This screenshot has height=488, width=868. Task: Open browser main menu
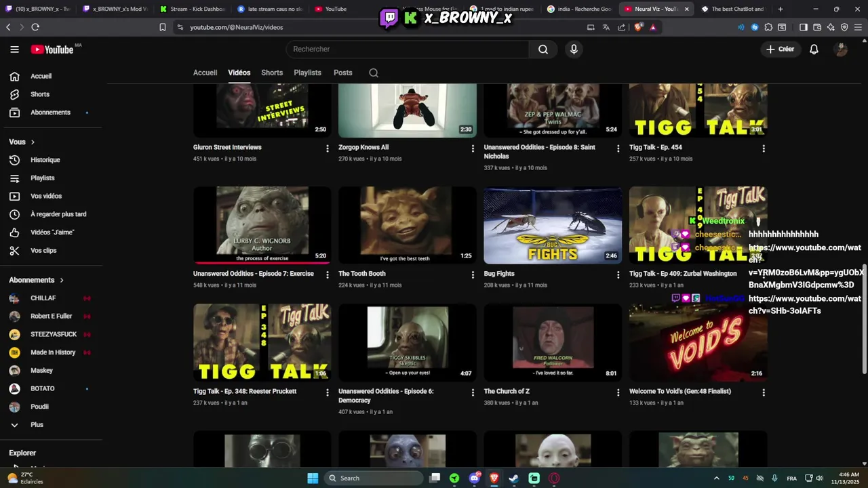(x=858, y=27)
